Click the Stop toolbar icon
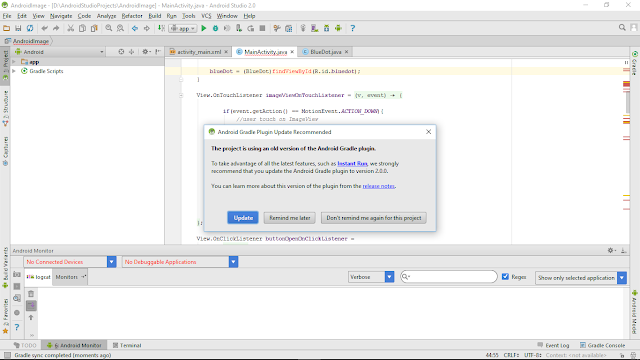Screen dimensions: 640x360 (262, 28)
